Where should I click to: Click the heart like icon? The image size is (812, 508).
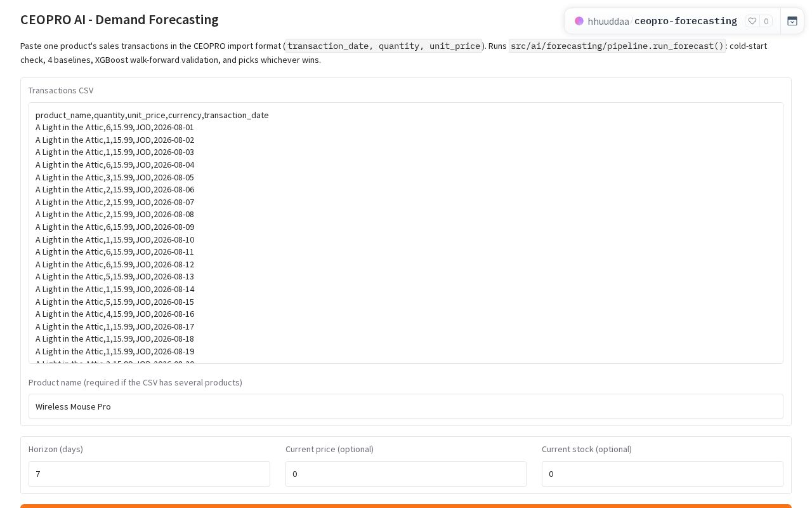(752, 21)
